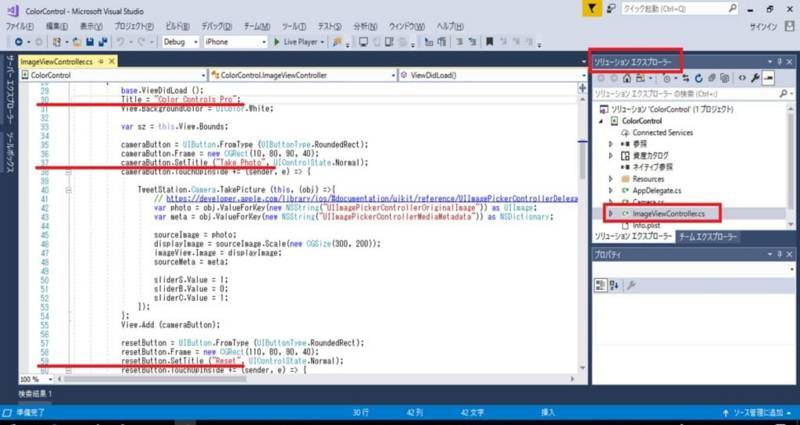Image resolution: width=800 pixels, height=425 pixels.
Task: Click Sync with Active Document icon
Action: [x=686, y=78]
